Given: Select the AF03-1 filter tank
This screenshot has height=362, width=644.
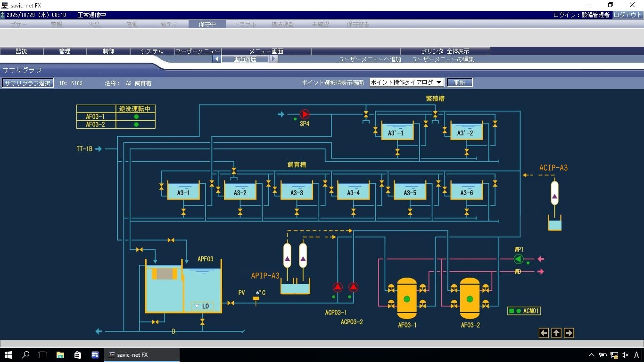Looking at the screenshot, I should click(x=407, y=299).
